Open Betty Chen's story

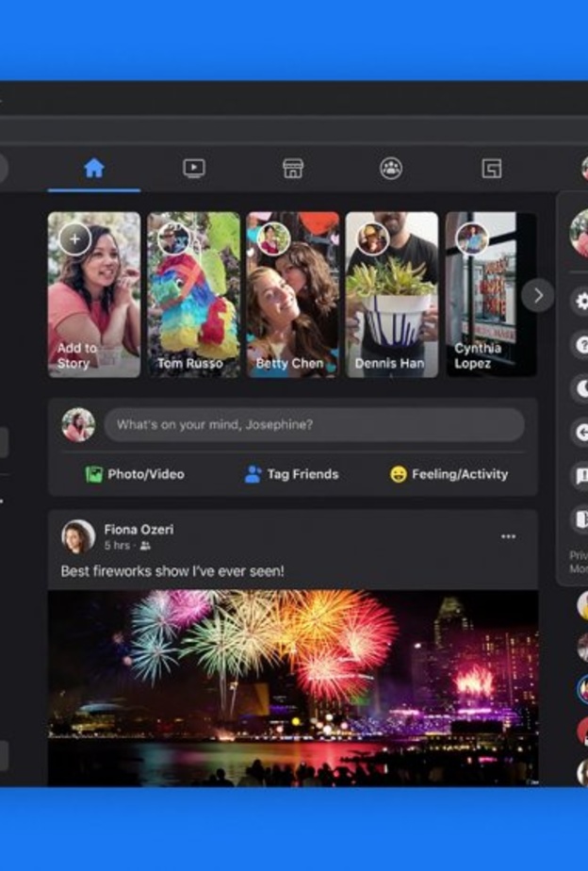[x=293, y=294]
